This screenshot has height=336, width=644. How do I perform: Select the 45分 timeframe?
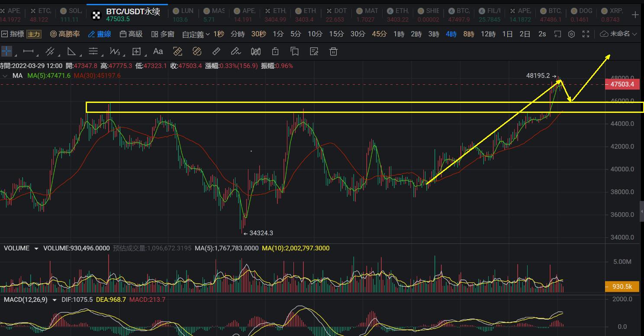point(379,34)
